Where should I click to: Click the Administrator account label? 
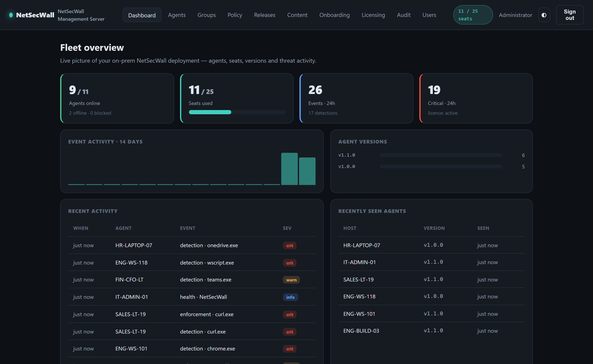[515, 15]
